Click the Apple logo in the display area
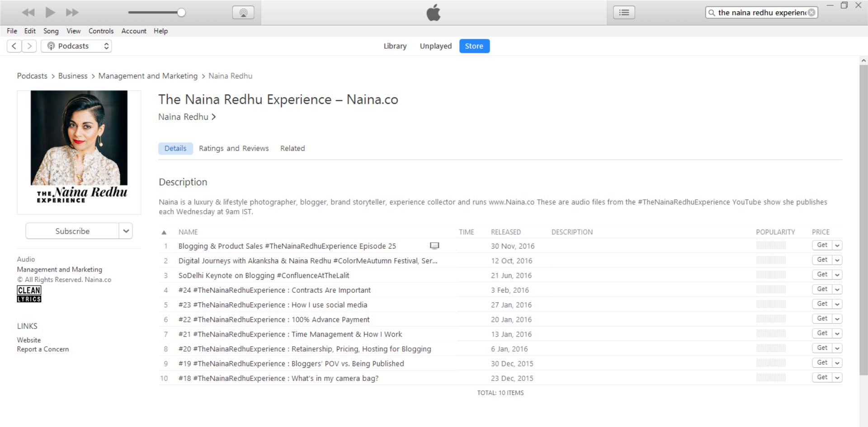The image size is (868, 427). (x=434, y=13)
